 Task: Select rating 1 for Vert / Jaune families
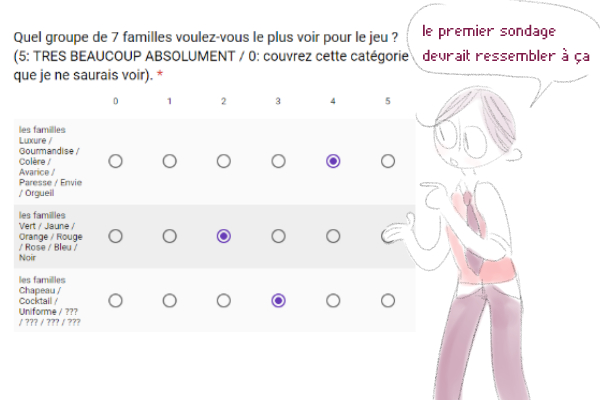pos(170,236)
